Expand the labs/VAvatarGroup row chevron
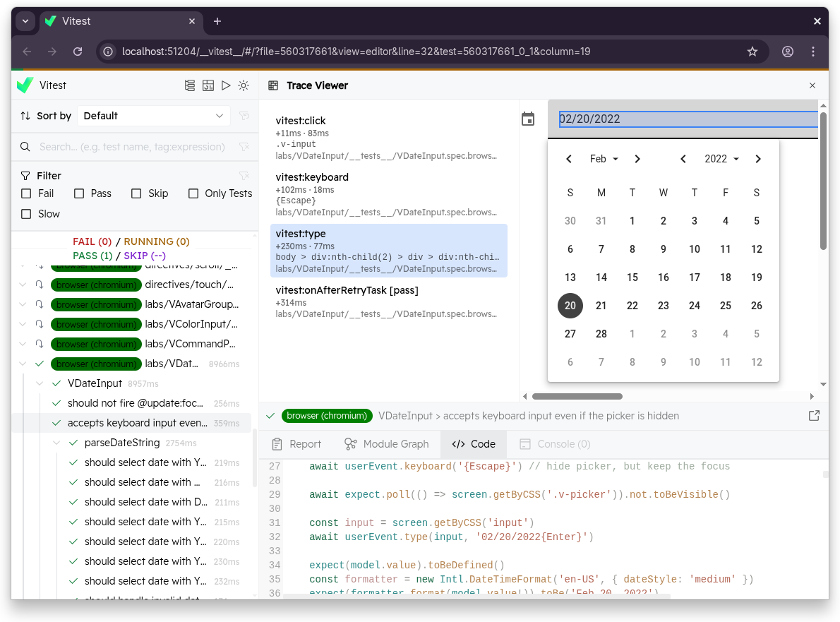The height and width of the screenshot is (622, 840). pos(23,304)
